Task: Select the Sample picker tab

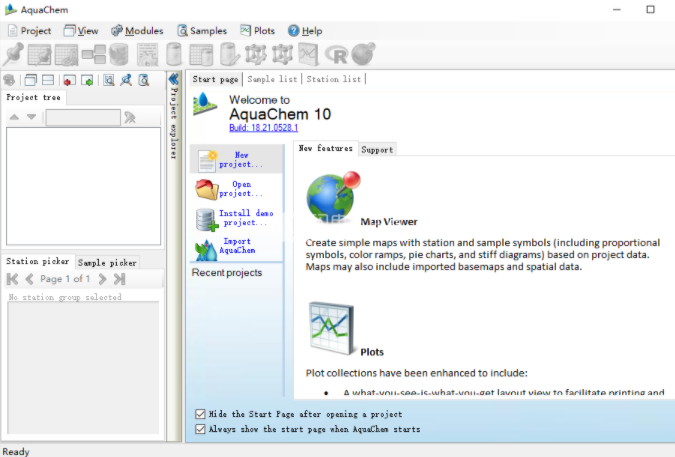Action: (107, 263)
